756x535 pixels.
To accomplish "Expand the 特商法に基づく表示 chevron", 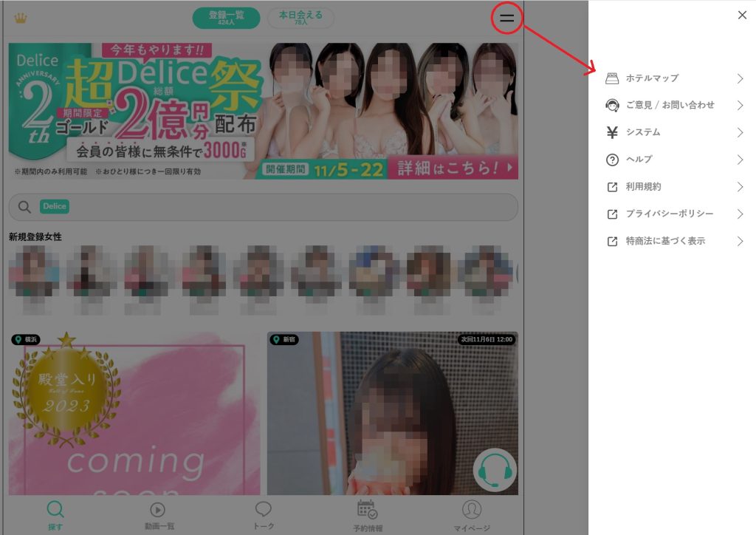I will coord(740,241).
